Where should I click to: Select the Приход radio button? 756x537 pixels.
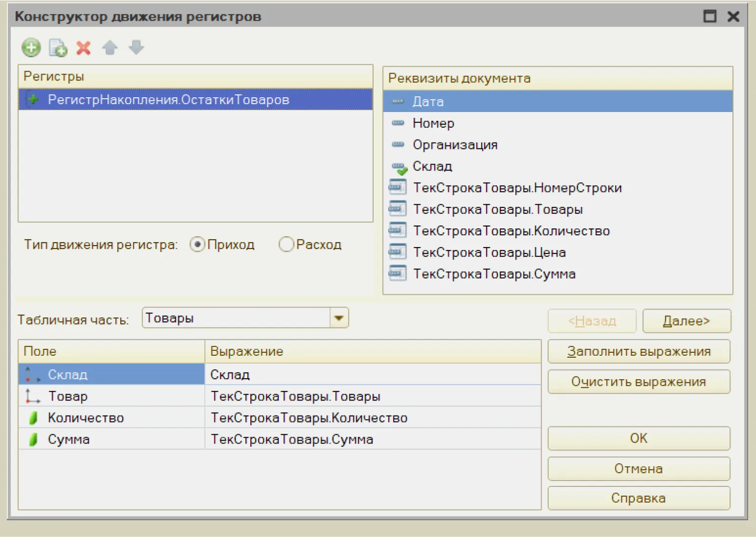(x=197, y=245)
